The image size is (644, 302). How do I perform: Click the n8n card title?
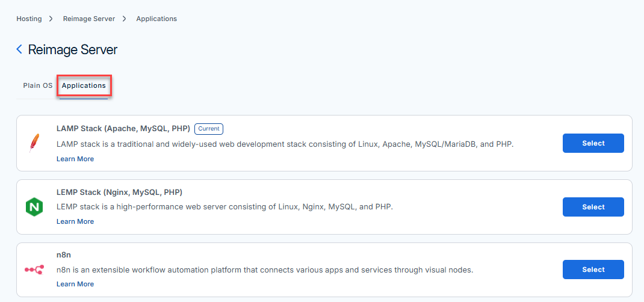(64, 254)
